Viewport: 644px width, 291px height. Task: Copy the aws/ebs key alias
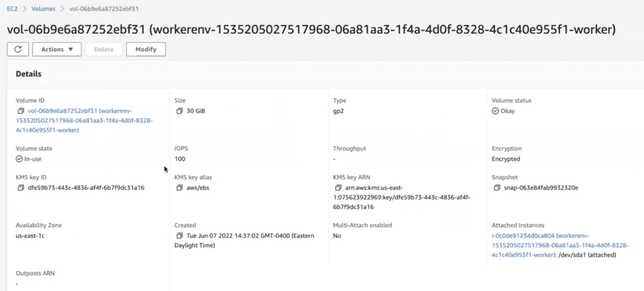pos(179,188)
